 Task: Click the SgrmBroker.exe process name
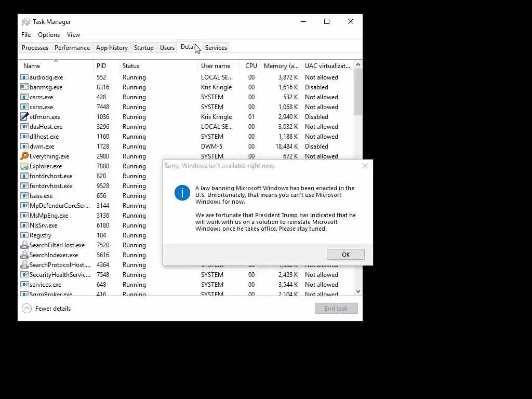pos(51,294)
